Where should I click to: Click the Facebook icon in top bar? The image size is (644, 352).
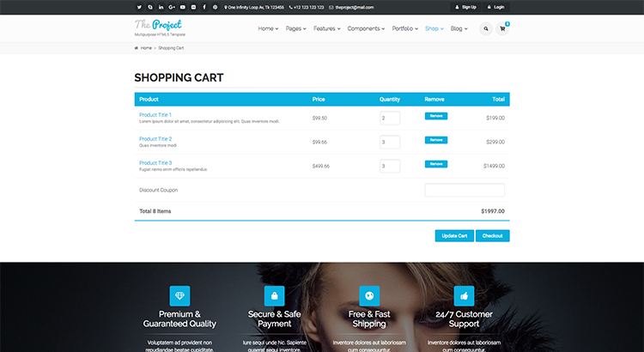(x=204, y=7)
